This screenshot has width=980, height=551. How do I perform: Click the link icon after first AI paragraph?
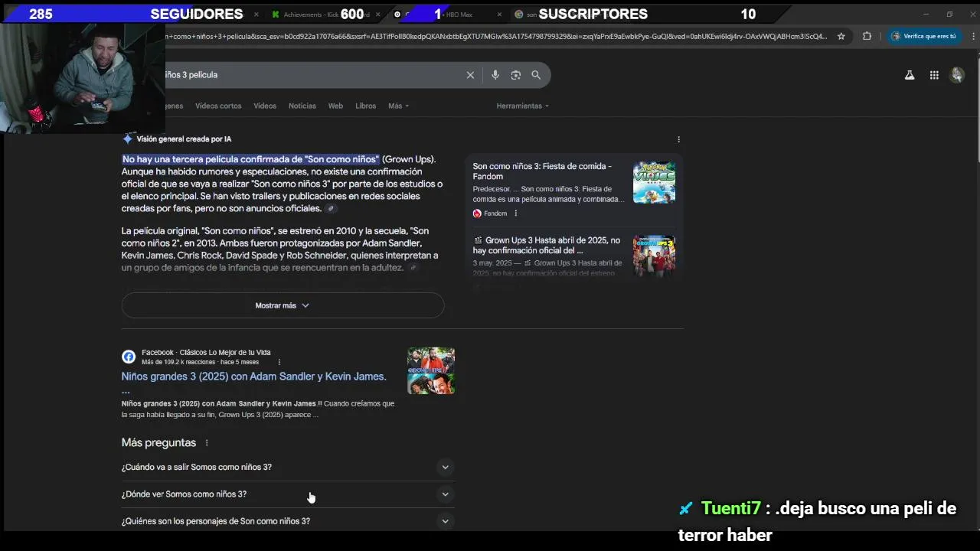[x=331, y=209]
